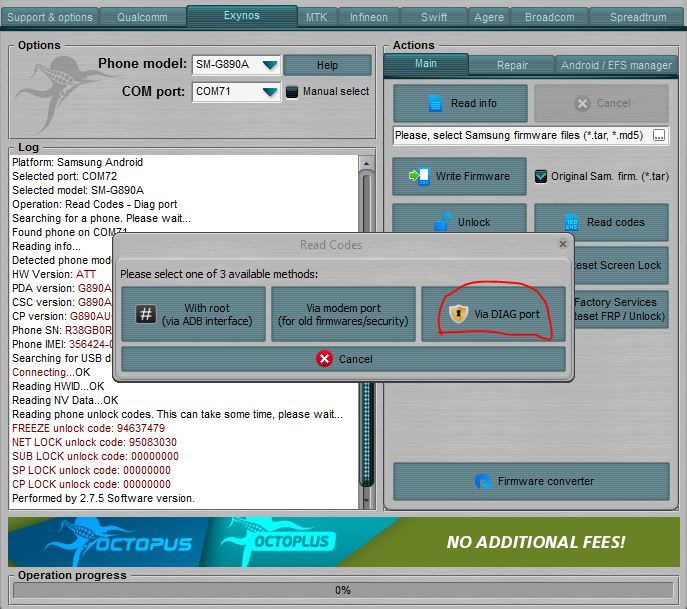Click the Read info document icon
Image resolution: width=687 pixels, height=609 pixels.
[x=435, y=103]
